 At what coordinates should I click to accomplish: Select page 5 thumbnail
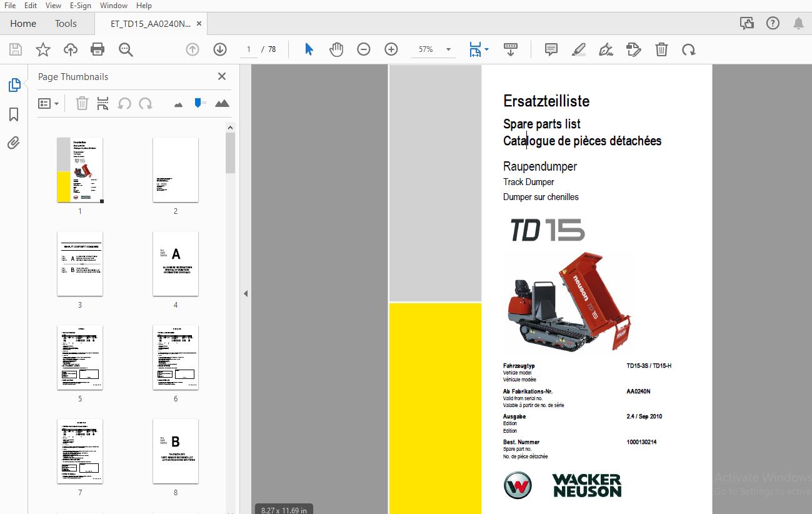click(80, 358)
